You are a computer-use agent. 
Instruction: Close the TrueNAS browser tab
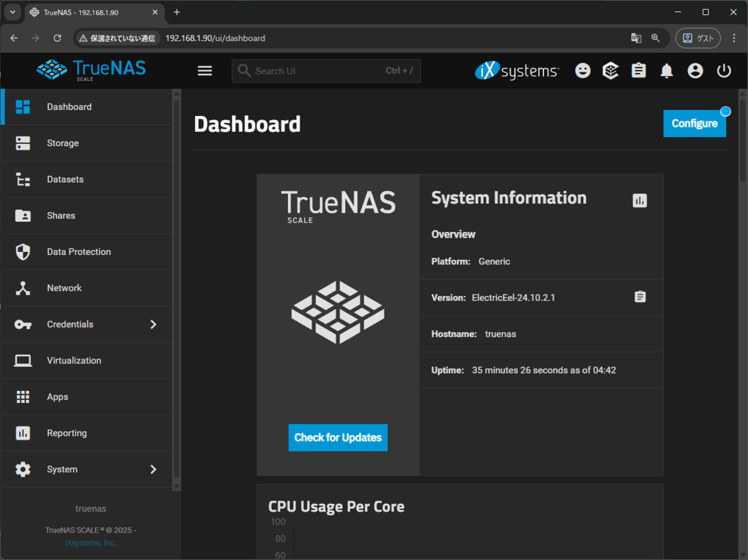click(155, 12)
